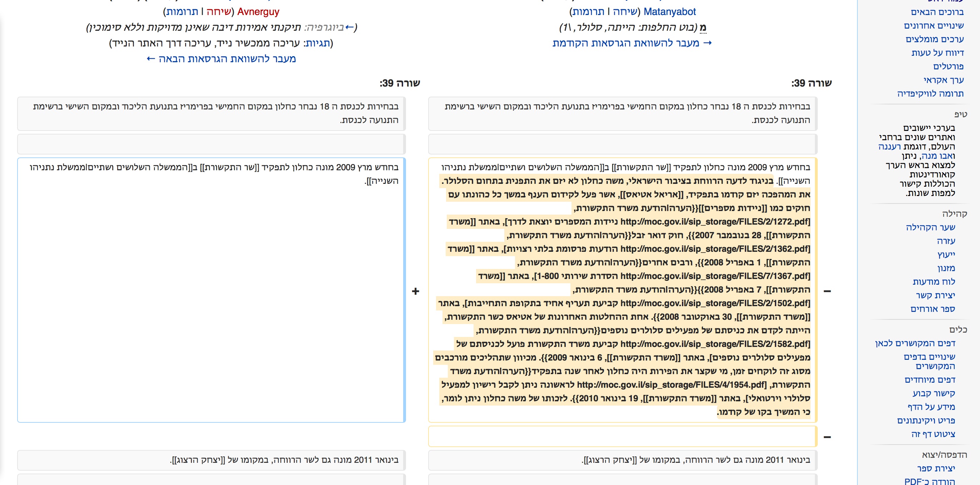Click the minor edit 'מ' abbreviation
Image resolution: width=980 pixels, height=485 pixels.
tap(703, 28)
